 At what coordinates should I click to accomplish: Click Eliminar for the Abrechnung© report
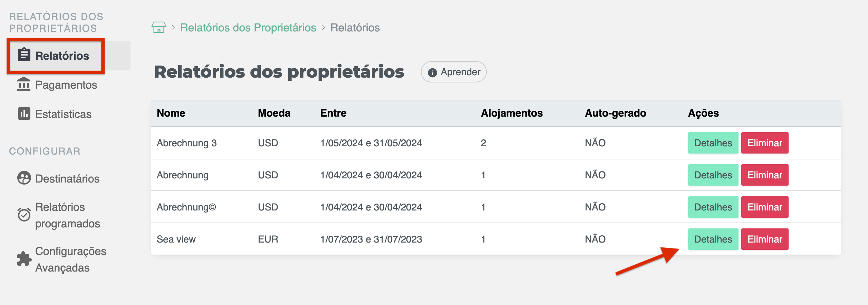pyautogui.click(x=764, y=207)
